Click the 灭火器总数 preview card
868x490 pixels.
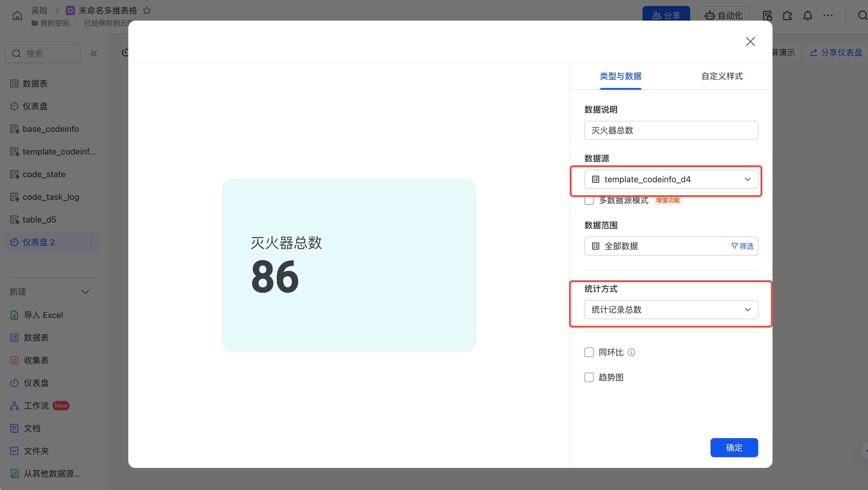(x=349, y=265)
